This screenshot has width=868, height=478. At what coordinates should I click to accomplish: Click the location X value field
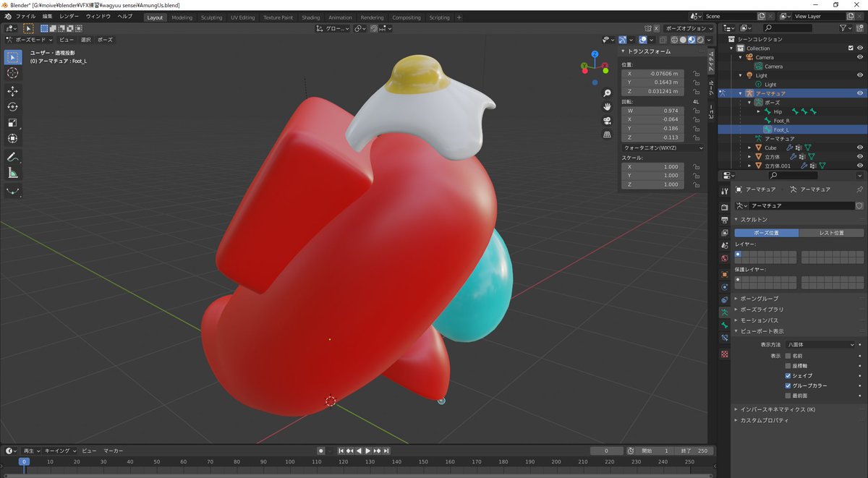tap(652, 74)
